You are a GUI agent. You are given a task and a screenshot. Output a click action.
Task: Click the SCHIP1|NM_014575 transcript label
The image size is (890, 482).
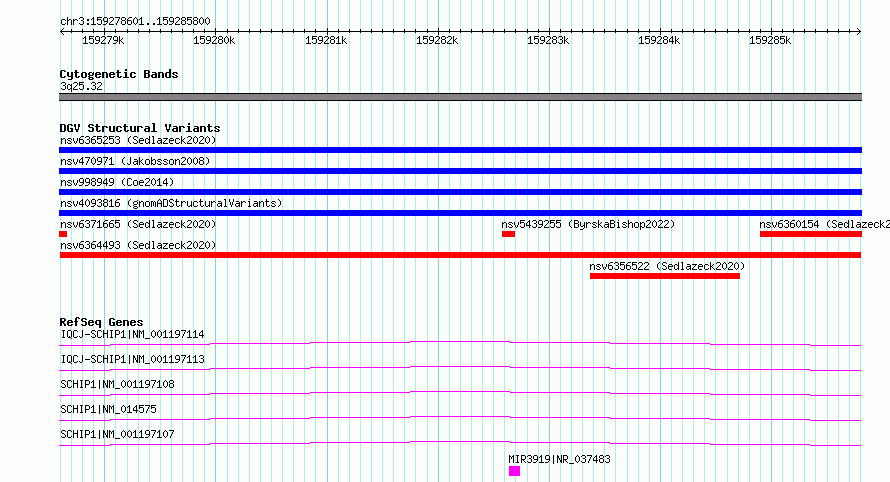[108, 409]
